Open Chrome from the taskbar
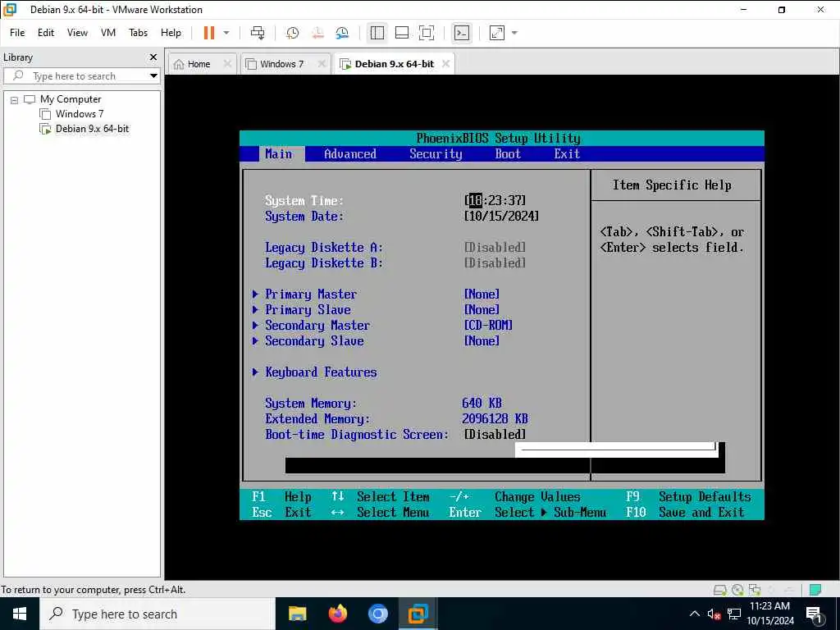This screenshot has width=840, height=630. pos(377,614)
